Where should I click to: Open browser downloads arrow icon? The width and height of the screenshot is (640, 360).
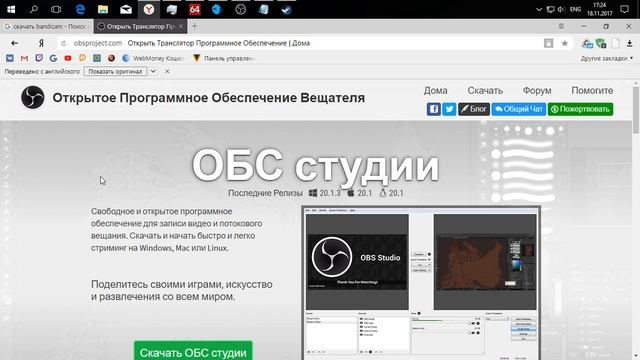(x=629, y=43)
